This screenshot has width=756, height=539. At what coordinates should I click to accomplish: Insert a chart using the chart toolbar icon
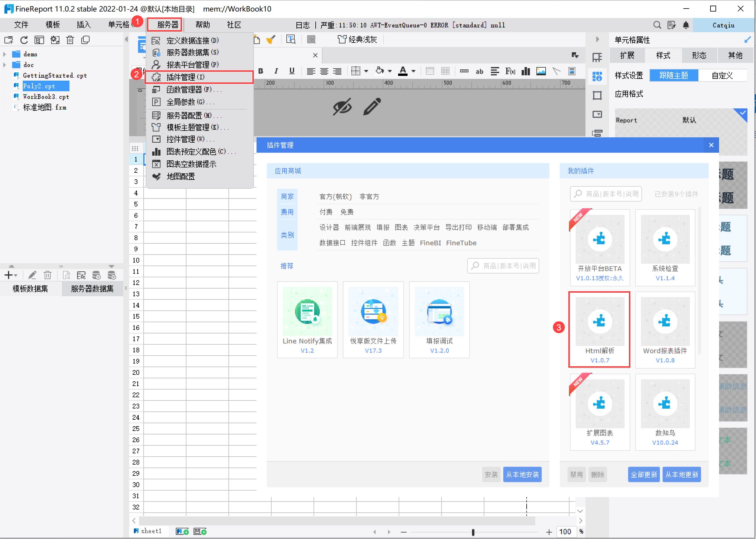(x=525, y=71)
